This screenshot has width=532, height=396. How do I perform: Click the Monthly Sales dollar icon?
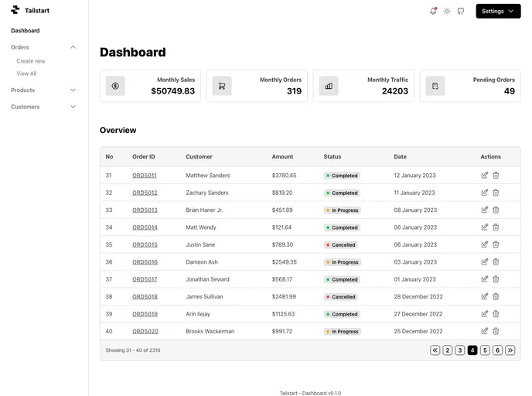pyautogui.click(x=115, y=86)
